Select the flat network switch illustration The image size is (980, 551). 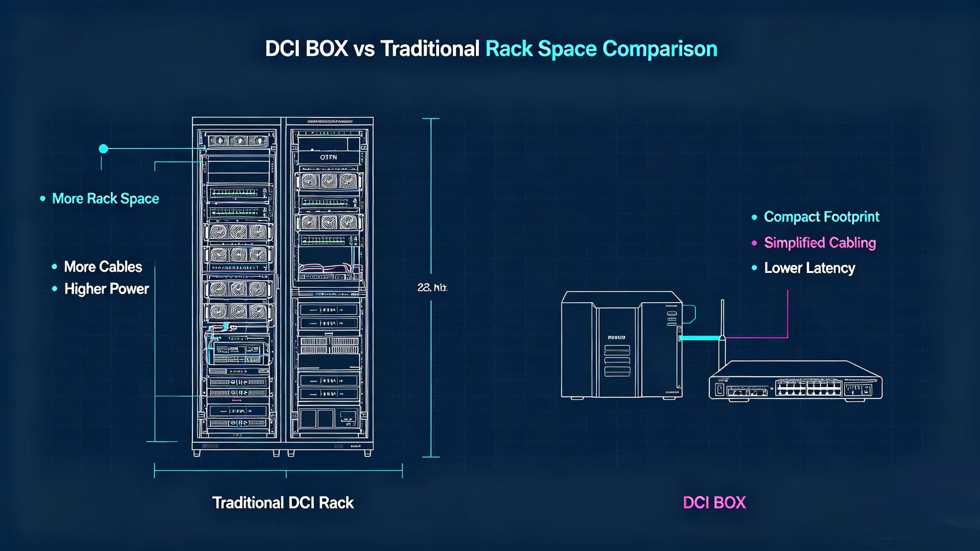click(x=795, y=381)
